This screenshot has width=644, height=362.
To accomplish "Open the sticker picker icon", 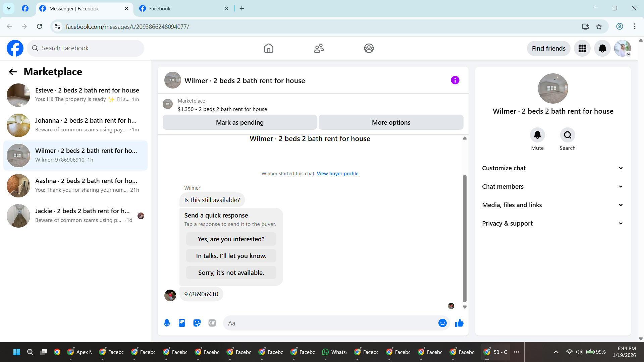I will pos(197,323).
